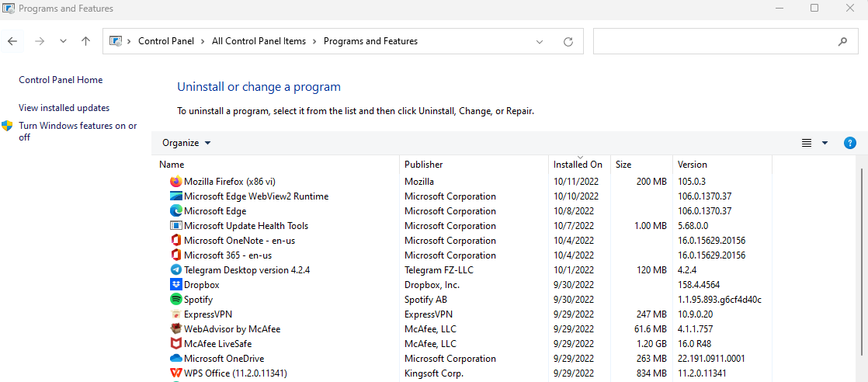Go up one level with up arrow
This screenshot has height=382, width=868.
click(85, 41)
